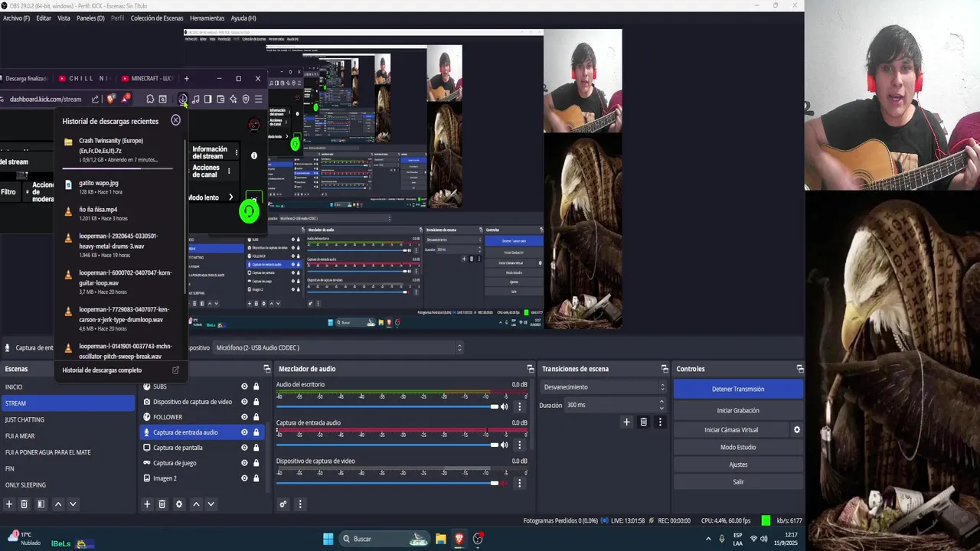
Task: Hide the Imagen 2 source
Action: (x=244, y=478)
